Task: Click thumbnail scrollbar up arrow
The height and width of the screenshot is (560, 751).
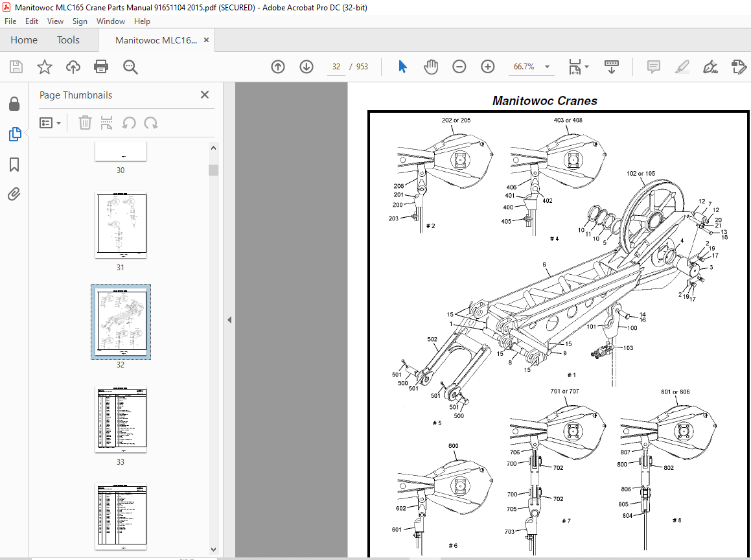Action: click(x=214, y=148)
